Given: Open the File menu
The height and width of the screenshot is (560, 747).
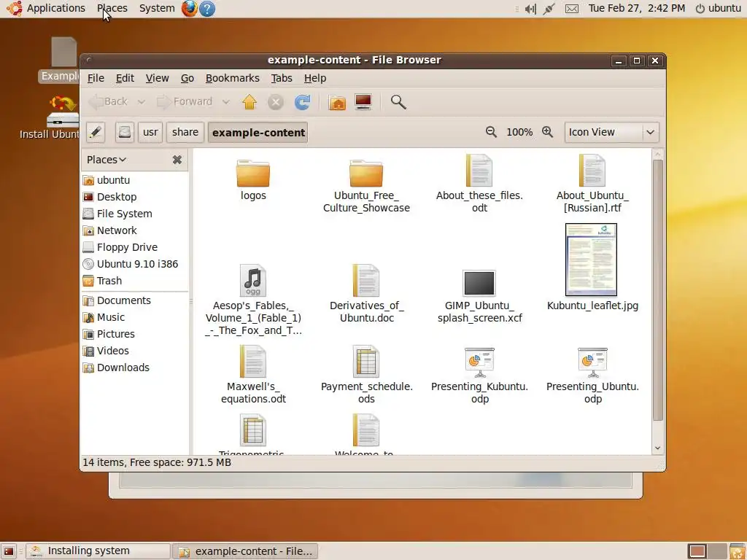Looking at the screenshot, I should pyautogui.click(x=96, y=78).
